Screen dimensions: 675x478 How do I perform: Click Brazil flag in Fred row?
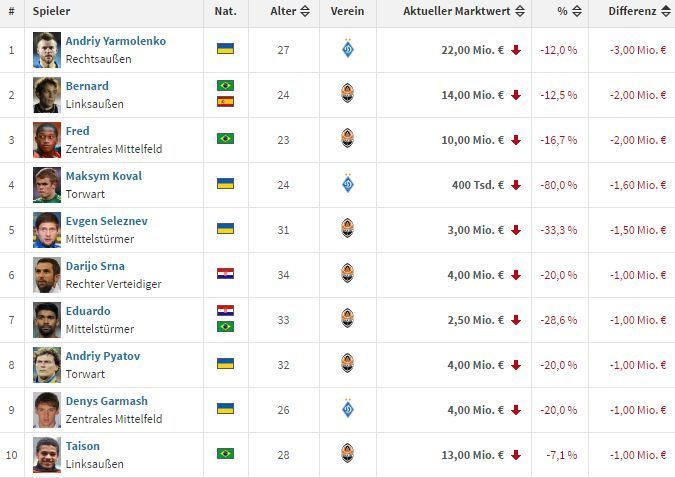pyautogui.click(x=225, y=138)
